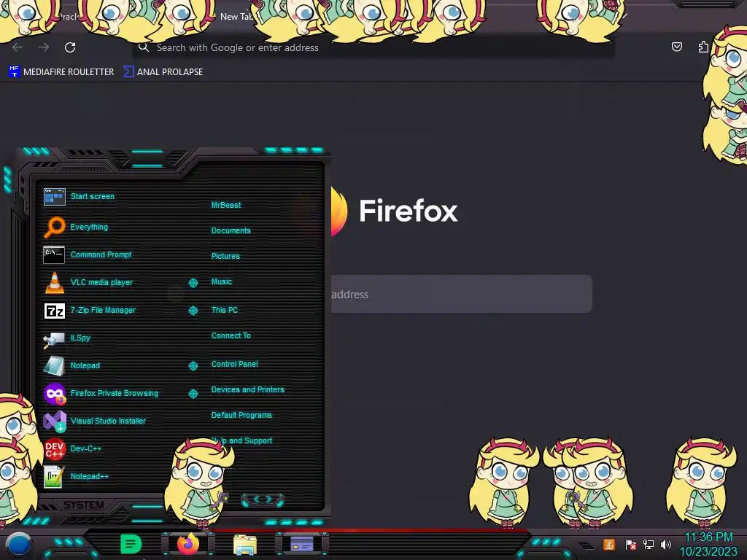This screenshot has width=747, height=560.
Task: Open volume speaker tray icon
Action: point(665,544)
